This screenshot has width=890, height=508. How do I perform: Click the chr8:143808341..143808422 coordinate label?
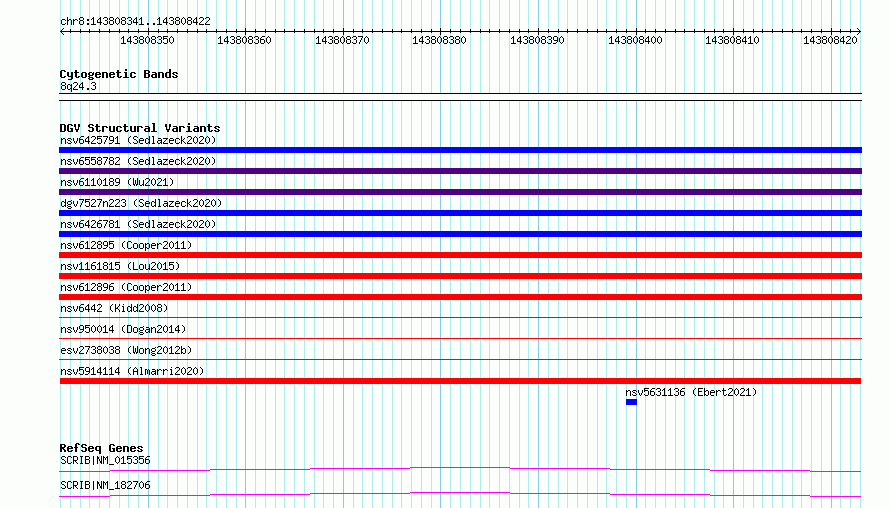135,21
